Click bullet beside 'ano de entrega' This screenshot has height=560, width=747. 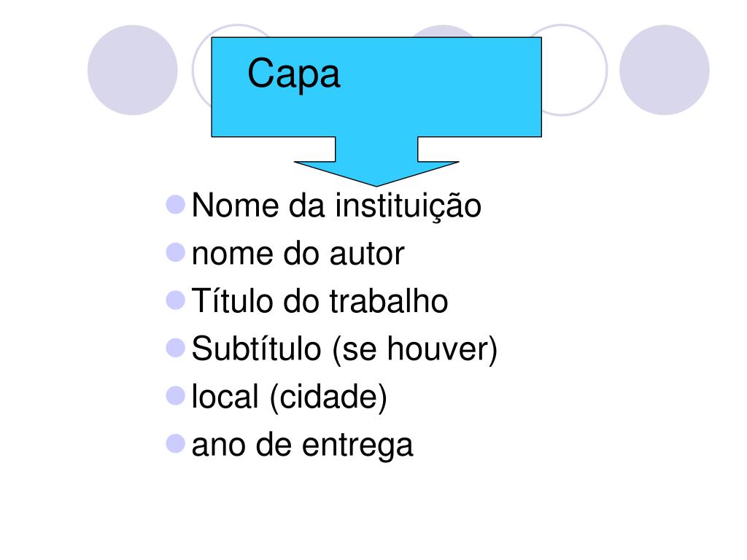click(175, 443)
